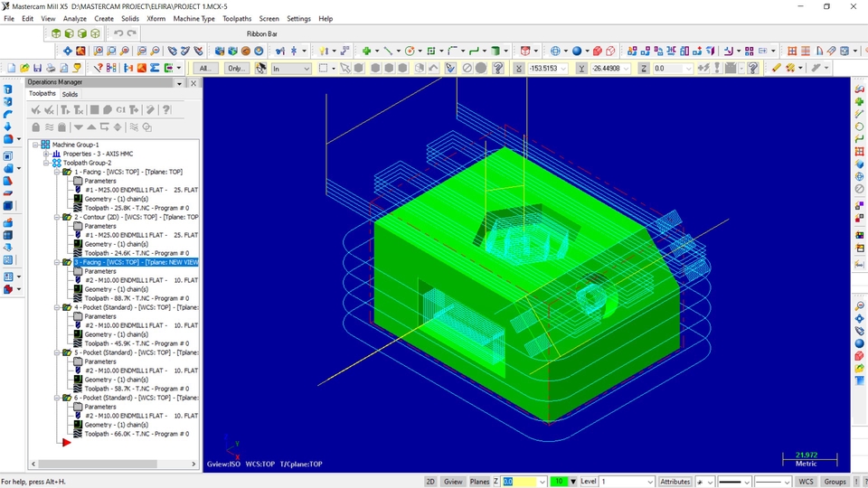Move insert arrow down icon
The image size is (868, 488).
click(x=79, y=127)
